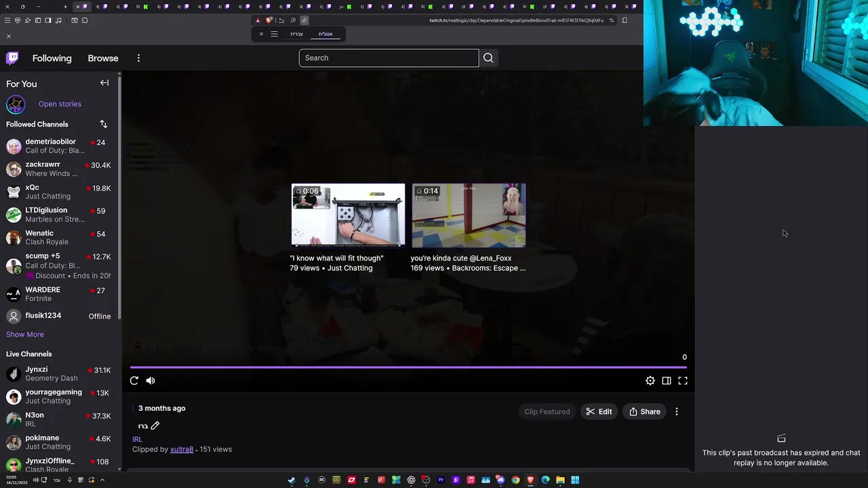The width and height of the screenshot is (868, 488).
Task: Sort the Followed Channels list
Action: pos(103,124)
